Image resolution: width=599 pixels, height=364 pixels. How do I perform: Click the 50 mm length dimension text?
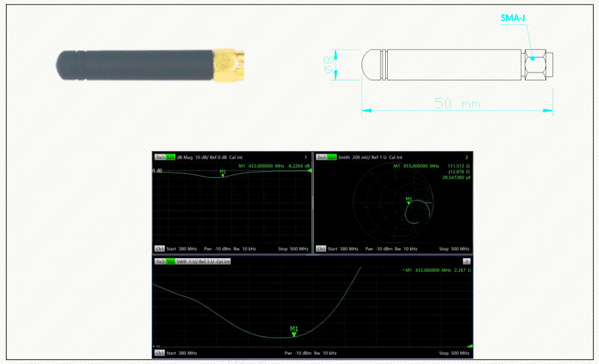(x=458, y=103)
